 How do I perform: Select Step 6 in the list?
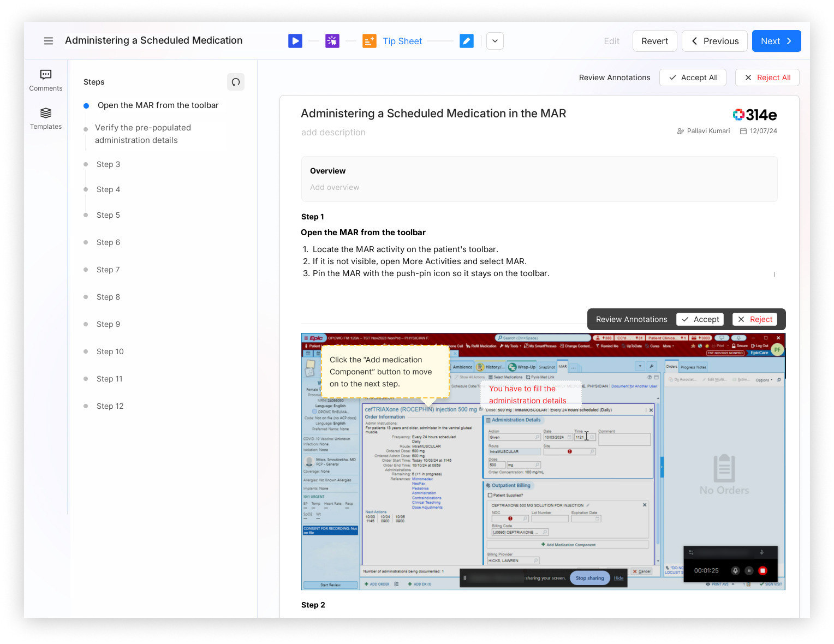pos(108,242)
